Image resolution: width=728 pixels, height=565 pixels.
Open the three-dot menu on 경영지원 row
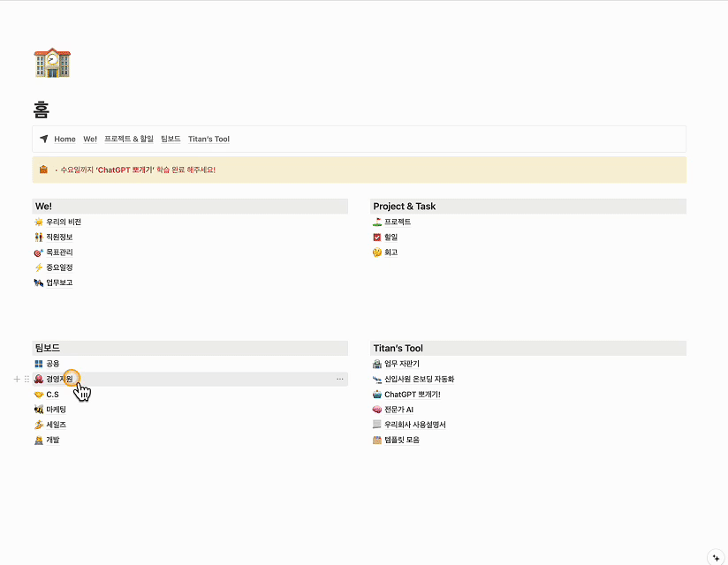(x=340, y=379)
